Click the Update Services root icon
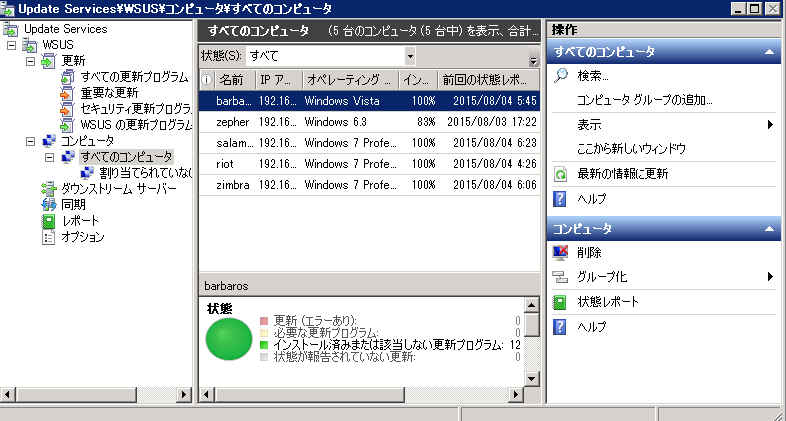 (x=10, y=29)
